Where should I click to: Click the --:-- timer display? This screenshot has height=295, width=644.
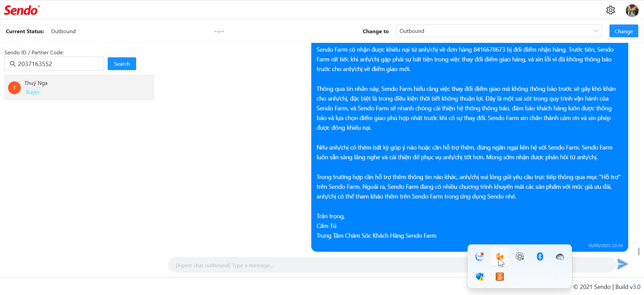(x=219, y=32)
